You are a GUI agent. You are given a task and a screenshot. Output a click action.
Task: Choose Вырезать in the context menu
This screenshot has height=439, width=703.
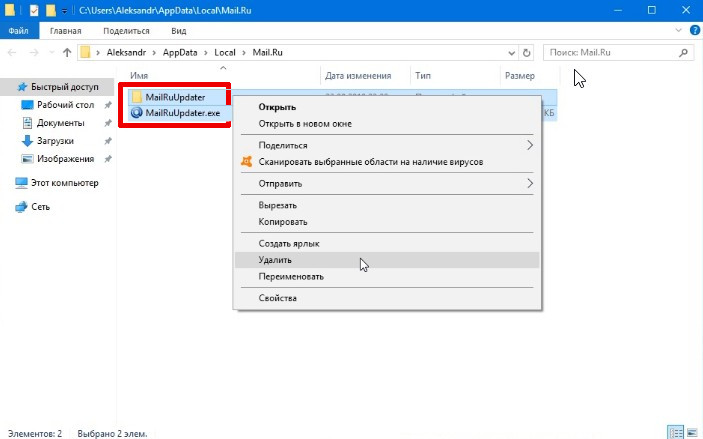coord(387,205)
